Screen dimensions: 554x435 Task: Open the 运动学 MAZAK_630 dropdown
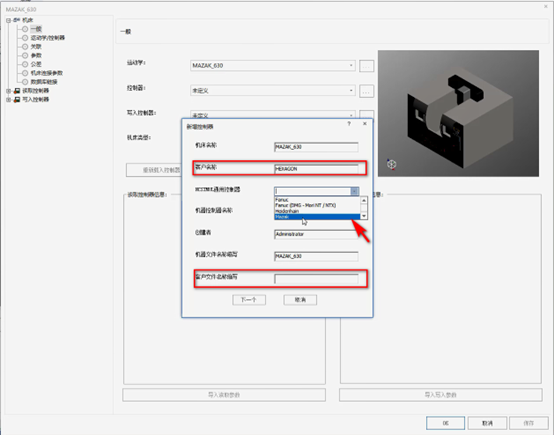(273, 65)
